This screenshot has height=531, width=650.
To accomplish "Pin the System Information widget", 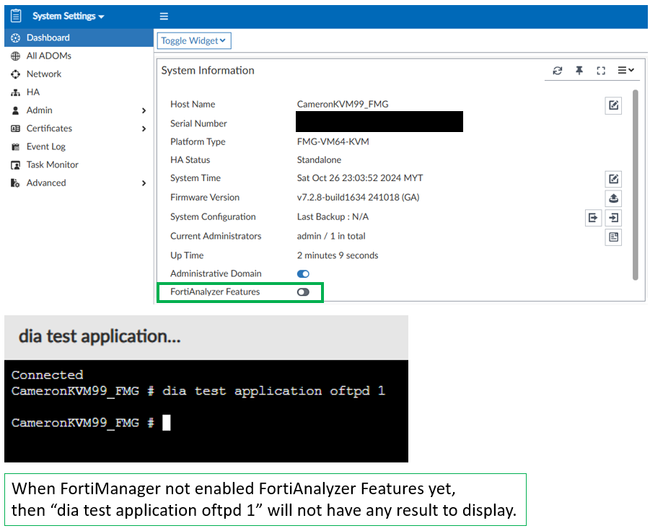I will point(579,71).
